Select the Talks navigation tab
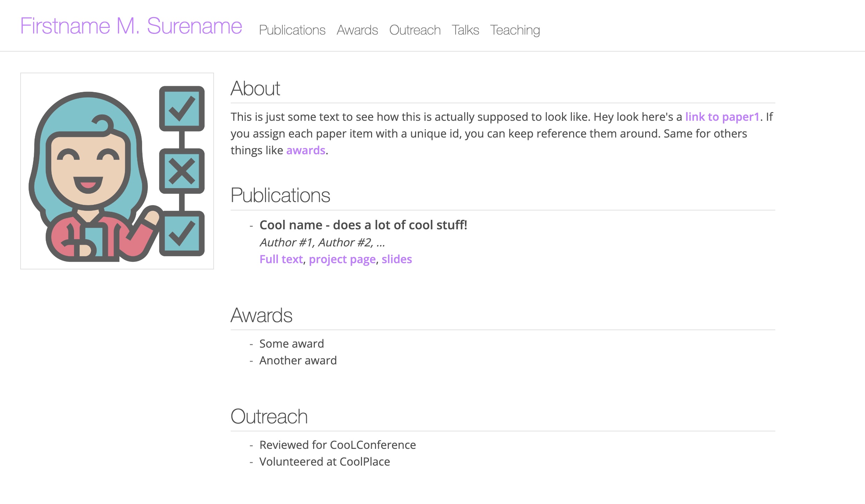 466,29
